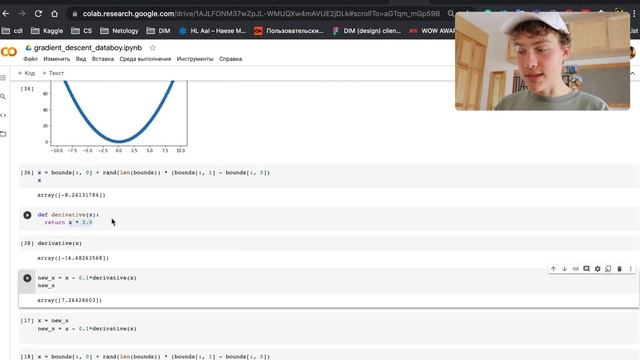The height and width of the screenshot is (360, 640).
Task: Open the browser home page
Action: coord(54,13)
